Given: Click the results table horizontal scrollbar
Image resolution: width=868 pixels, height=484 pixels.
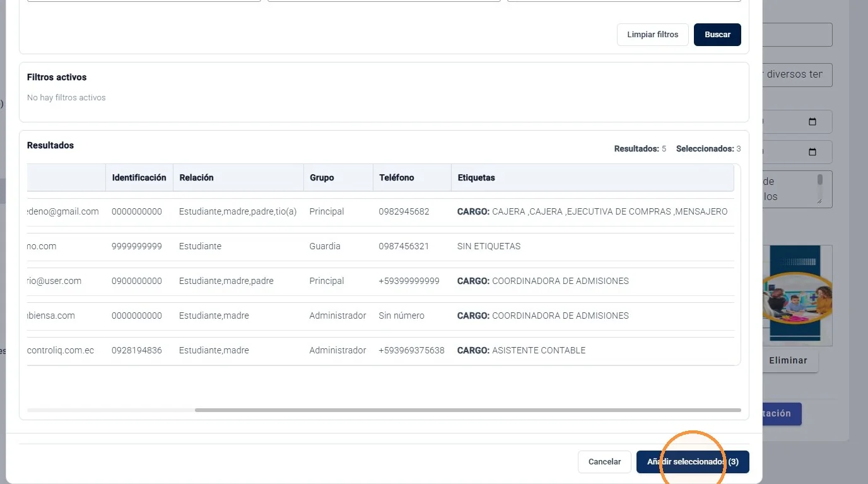Looking at the screenshot, I should (x=467, y=410).
